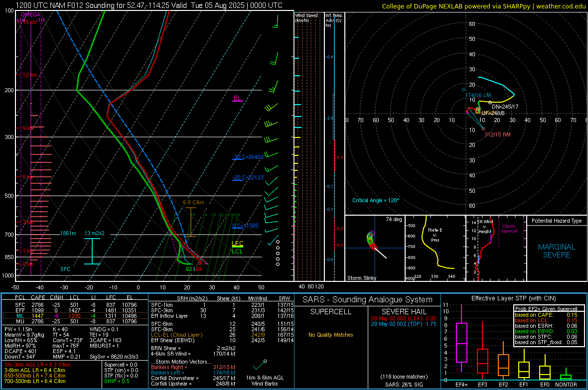Select the 29 May 02 00Z (TOP) hail match
Image resolution: width=588 pixels, height=390 pixels.
(x=404, y=324)
